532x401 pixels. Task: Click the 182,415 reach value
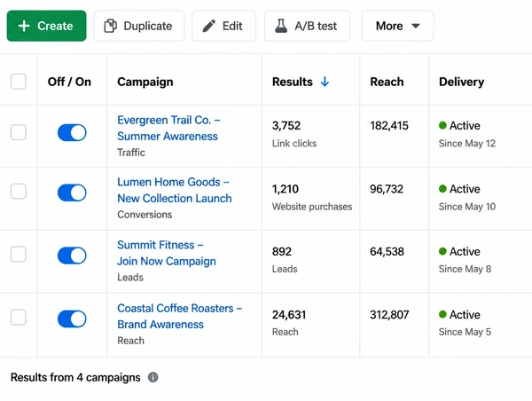click(389, 126)
